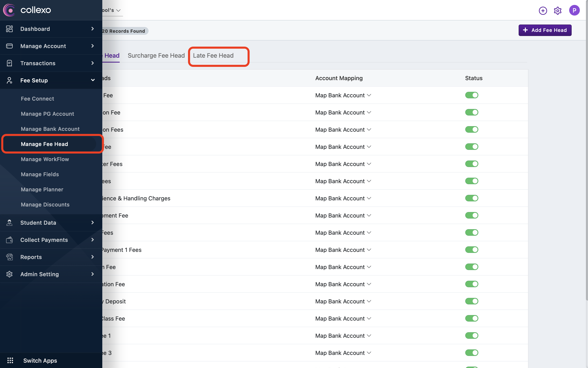Click the Reports icon in the sidebar
This screenshot has width=588, height=368.
point(9,257)
